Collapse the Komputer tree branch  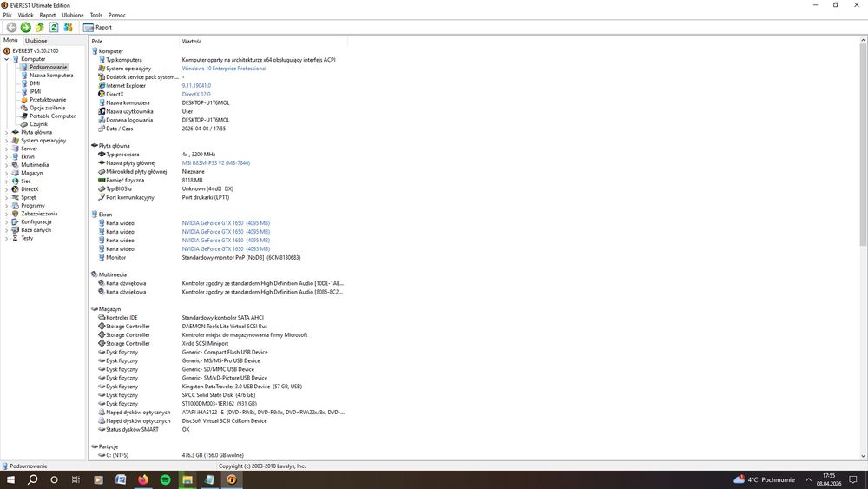[x=7, y=59]
